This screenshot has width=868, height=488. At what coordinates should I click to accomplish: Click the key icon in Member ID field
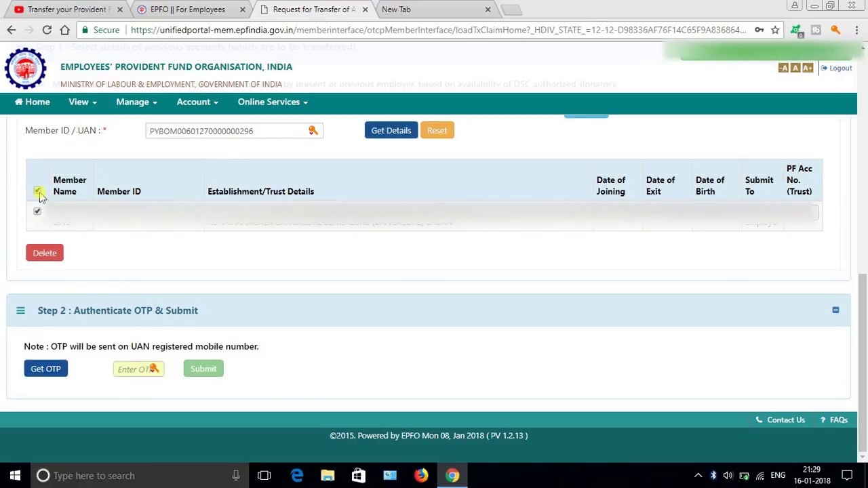click(x=313, y=130)
